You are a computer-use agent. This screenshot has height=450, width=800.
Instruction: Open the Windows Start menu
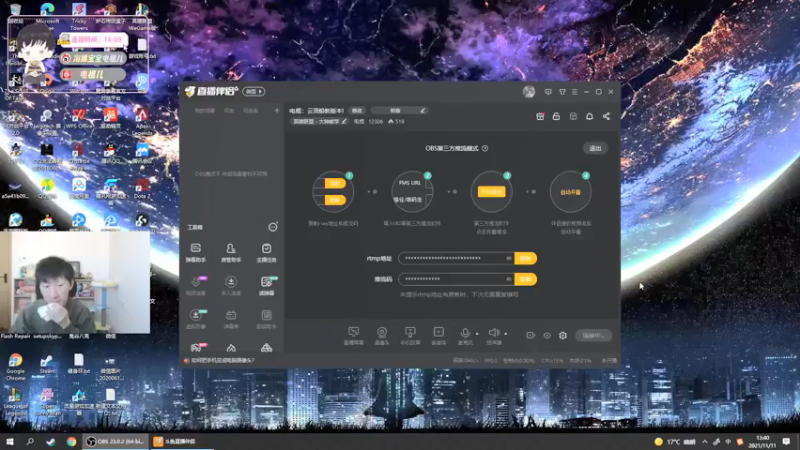pos(10,441)
